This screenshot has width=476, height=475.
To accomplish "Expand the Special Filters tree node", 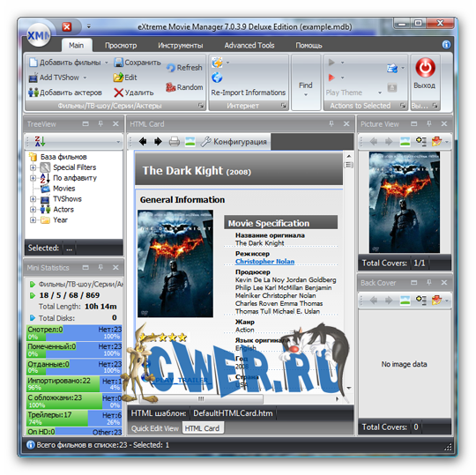I will point(33,167).
